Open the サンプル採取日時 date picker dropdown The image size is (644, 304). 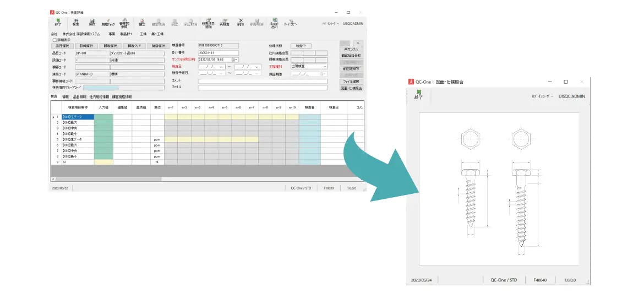235,59
